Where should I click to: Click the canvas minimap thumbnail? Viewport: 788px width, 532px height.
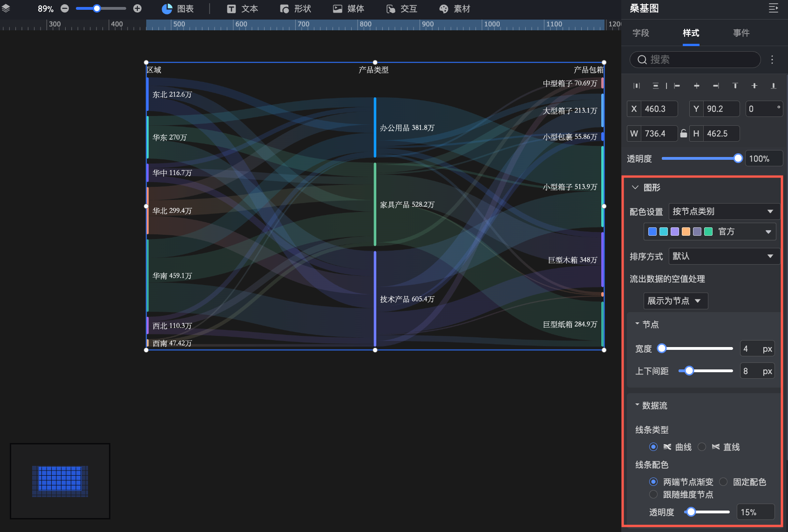click(x=60, y=481)
